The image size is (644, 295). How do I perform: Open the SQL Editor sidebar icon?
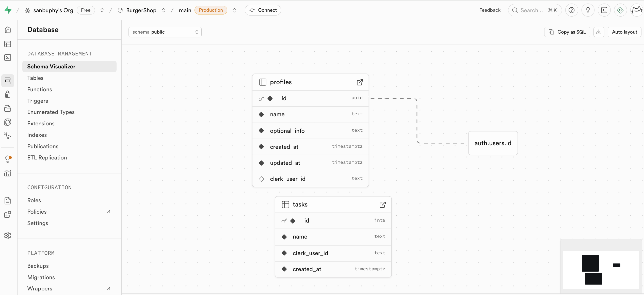8,58
